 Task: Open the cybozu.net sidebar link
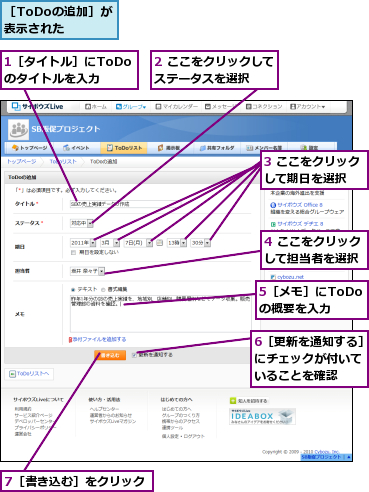[x=290, y=277]
